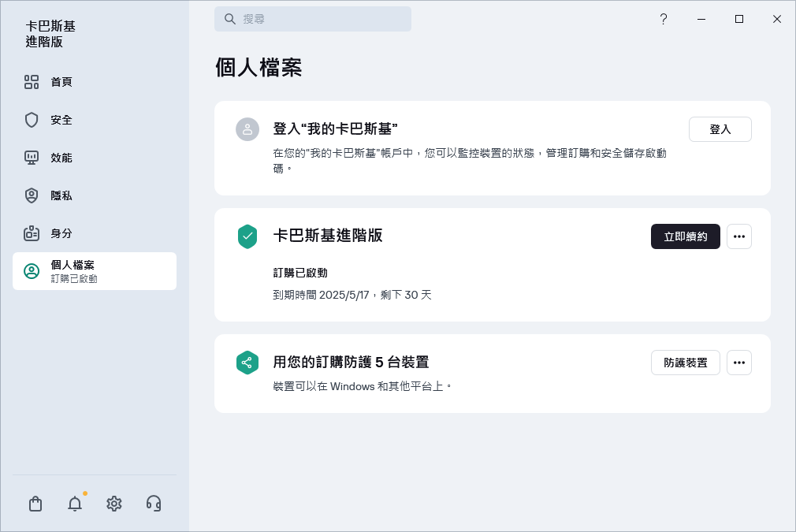796x532 pixels.
Task: Click the green checkmark subscription icon
Action: pos(247,236)
